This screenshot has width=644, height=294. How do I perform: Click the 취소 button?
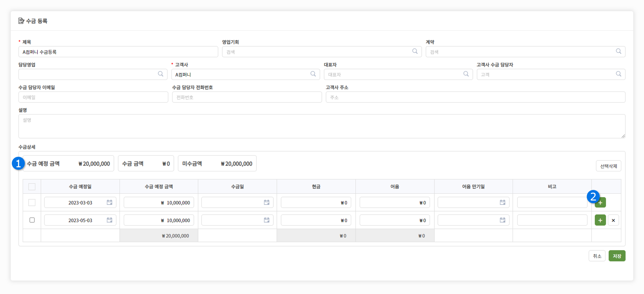pos(597,256)
